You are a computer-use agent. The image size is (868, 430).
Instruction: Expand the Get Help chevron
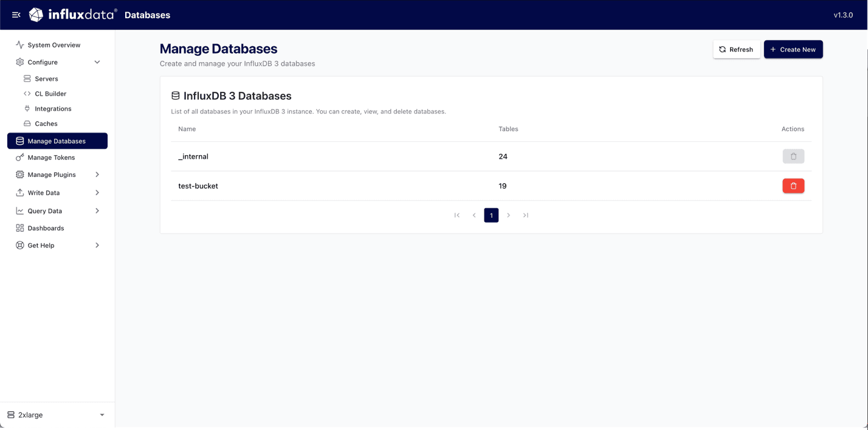click(x=97, y=246)
